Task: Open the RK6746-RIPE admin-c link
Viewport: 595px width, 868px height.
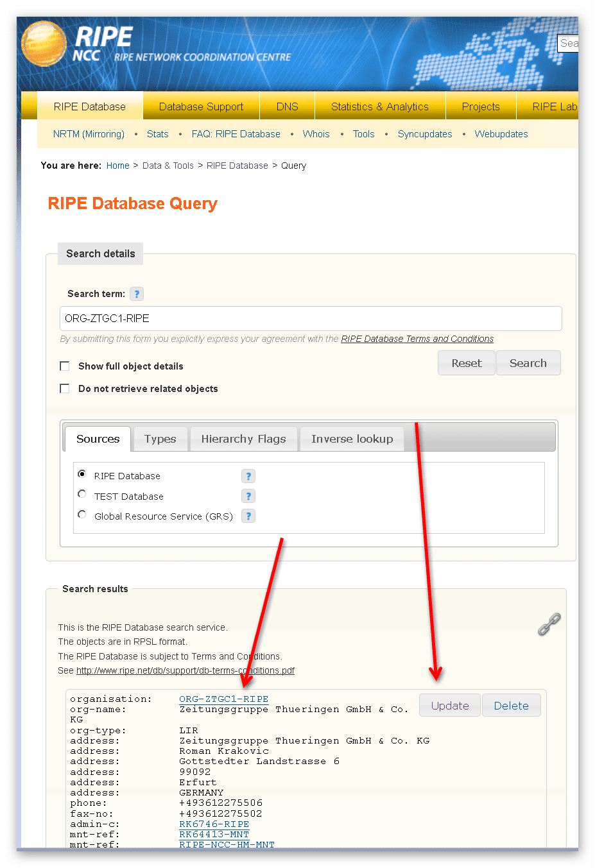Action: [x=214, y=824]
